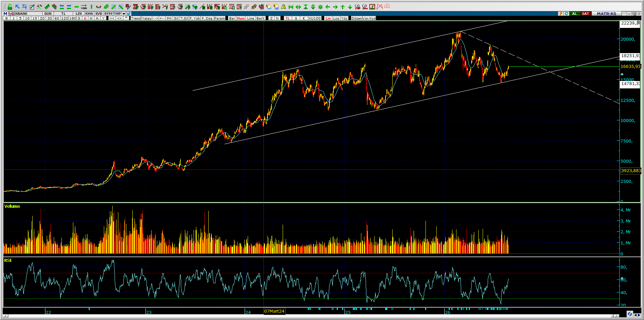
Task: Click the green padlock lock icon
Action: pos(10,7)
